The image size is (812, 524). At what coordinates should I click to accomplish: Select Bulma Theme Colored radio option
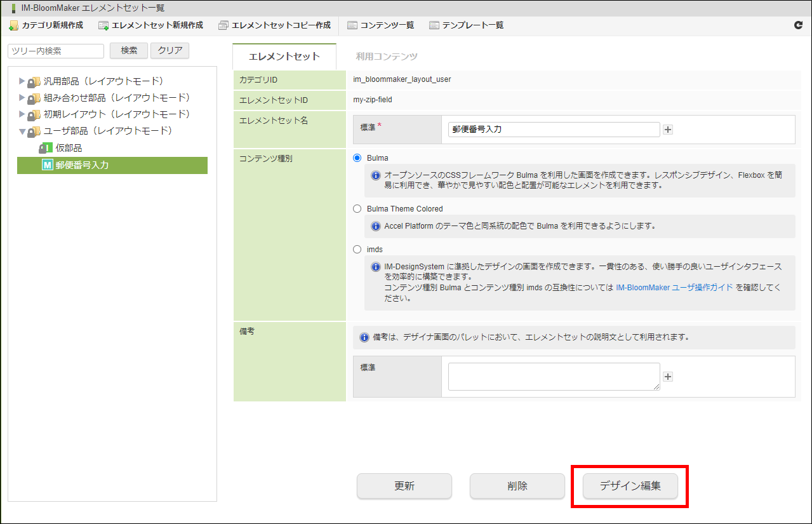pos(357,208)
